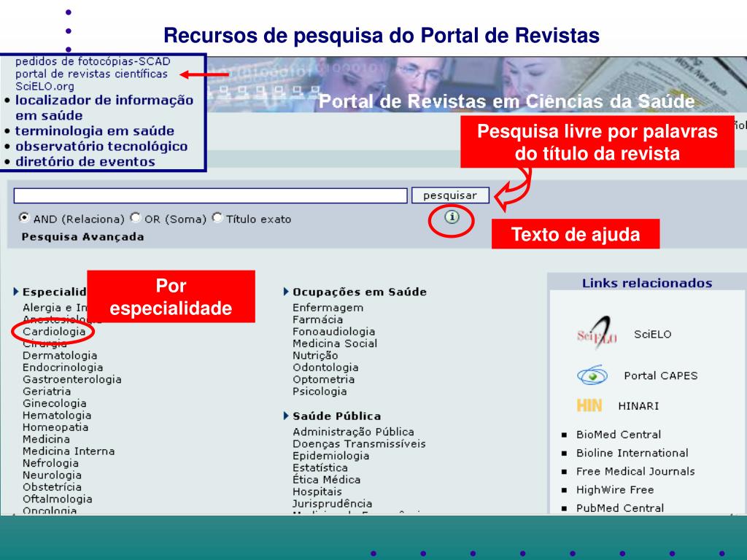Open the Medicina Social link
The width and height of the screenshot is (747, 560).
click(x=335, y=343)
